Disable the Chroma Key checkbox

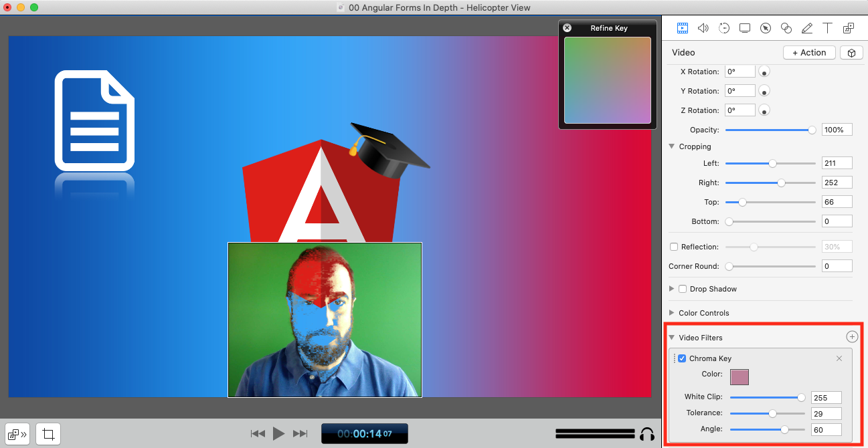[682, 358]
